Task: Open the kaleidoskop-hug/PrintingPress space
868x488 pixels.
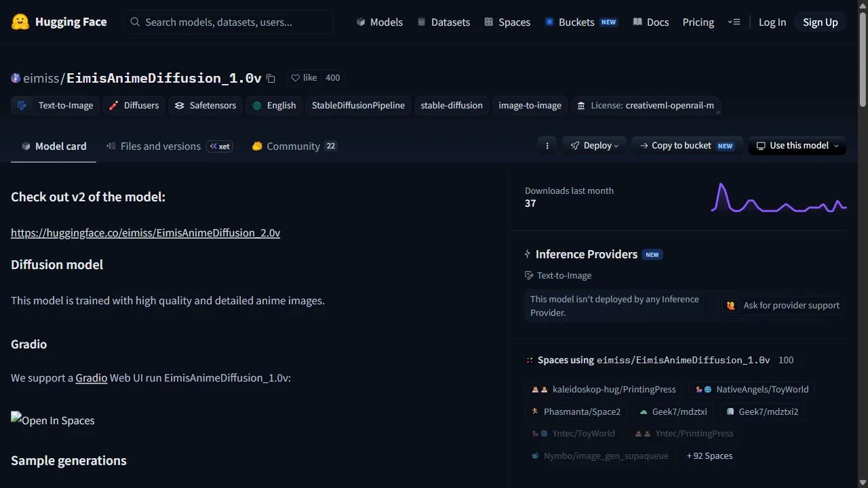Action: (x=604, y=389)
